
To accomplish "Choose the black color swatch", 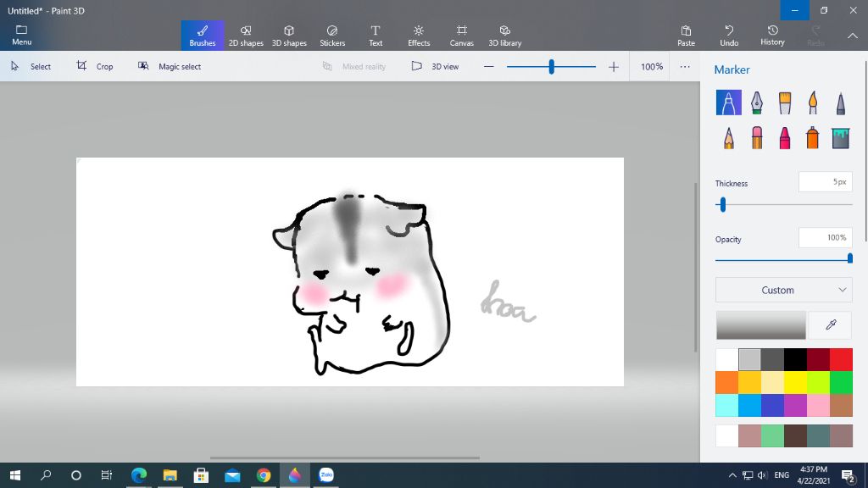I will pyautogui.click(x=795, y=359).
